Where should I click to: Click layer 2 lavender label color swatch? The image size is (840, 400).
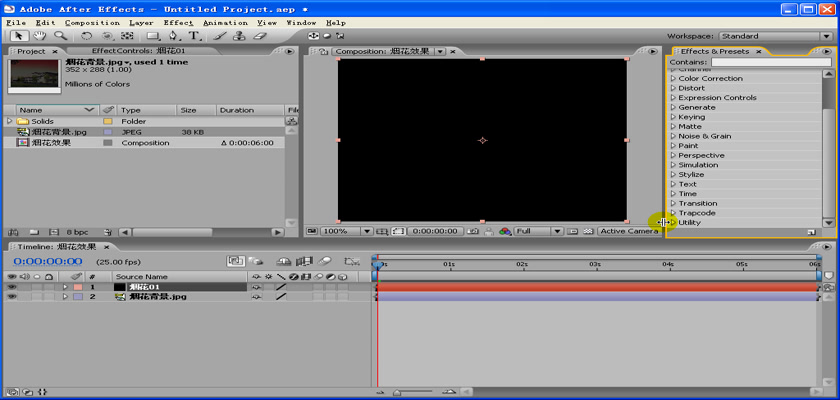pyautogui.click(x=78, y=297)
